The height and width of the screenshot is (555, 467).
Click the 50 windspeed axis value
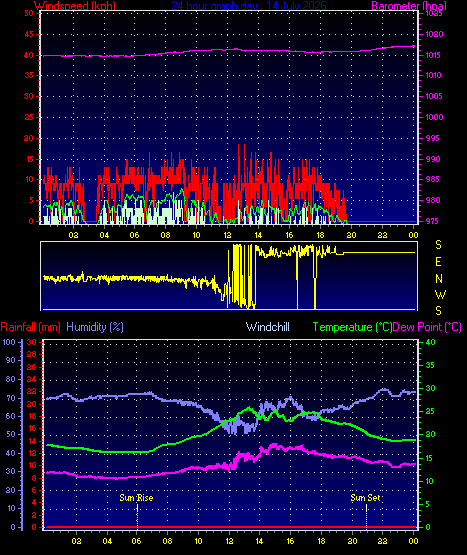[29, 13]
